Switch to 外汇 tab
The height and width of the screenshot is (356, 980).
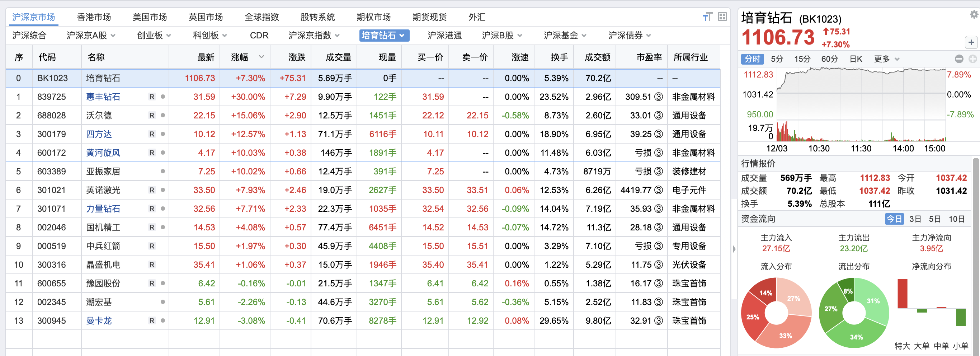click(477, 17)
